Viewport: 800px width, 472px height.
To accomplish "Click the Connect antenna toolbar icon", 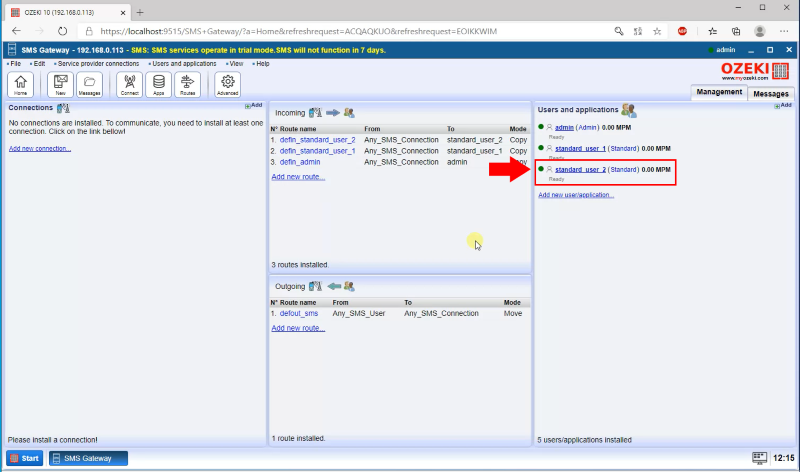I will [x=130, y=84].
